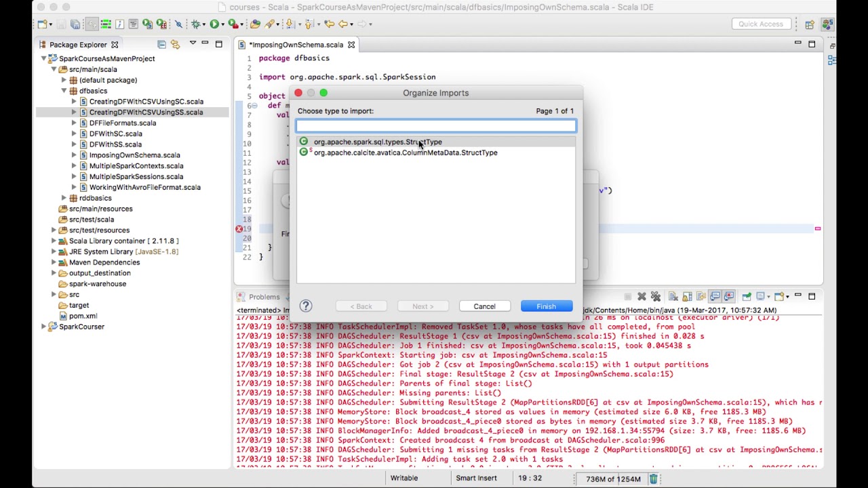Expand the Maven Dependencies node
The height and width of the screenshot is (488, 868).
point(54,262)
